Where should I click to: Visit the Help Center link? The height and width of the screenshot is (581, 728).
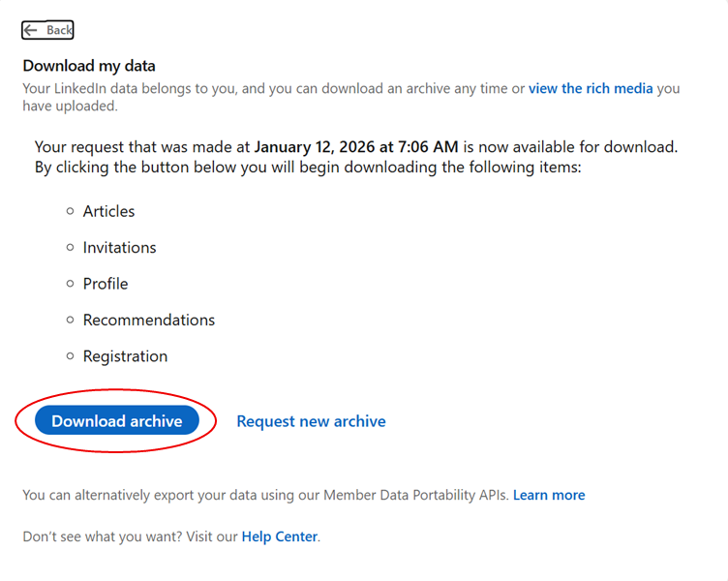[x=279, y=535]
